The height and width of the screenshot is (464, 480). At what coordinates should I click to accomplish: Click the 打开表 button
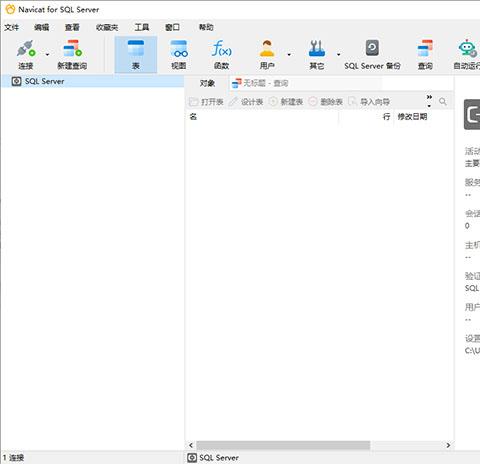click(206, 102)
